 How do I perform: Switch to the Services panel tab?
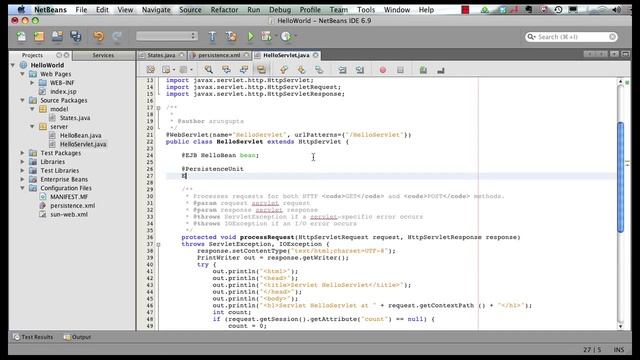click(x=103, y=55)
